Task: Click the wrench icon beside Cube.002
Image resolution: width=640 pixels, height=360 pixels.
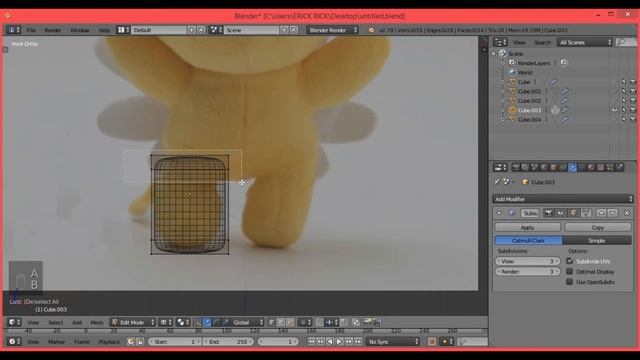Action: tap(564, 101)
